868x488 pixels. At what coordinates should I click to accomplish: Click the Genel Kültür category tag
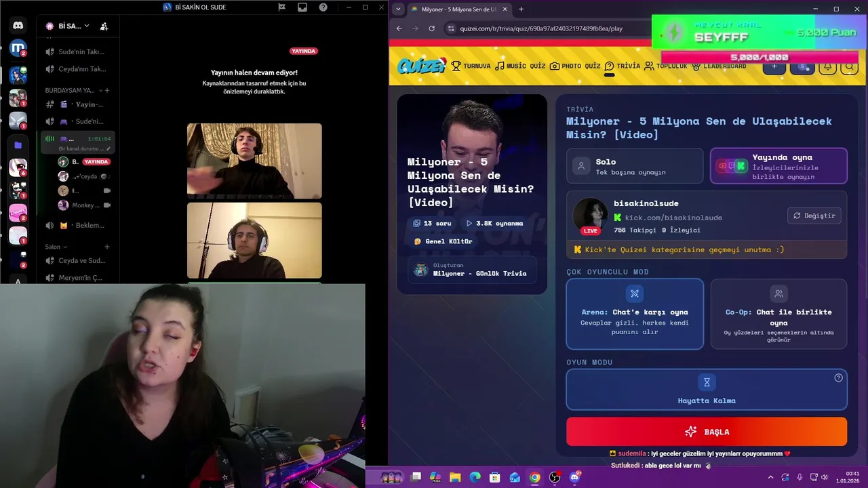pos(443,241)
